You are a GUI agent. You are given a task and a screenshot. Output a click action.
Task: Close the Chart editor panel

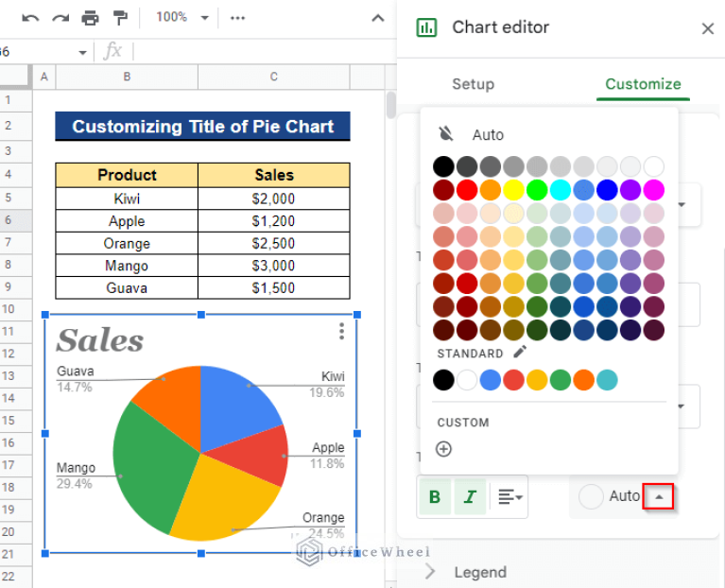coord(707,28)
